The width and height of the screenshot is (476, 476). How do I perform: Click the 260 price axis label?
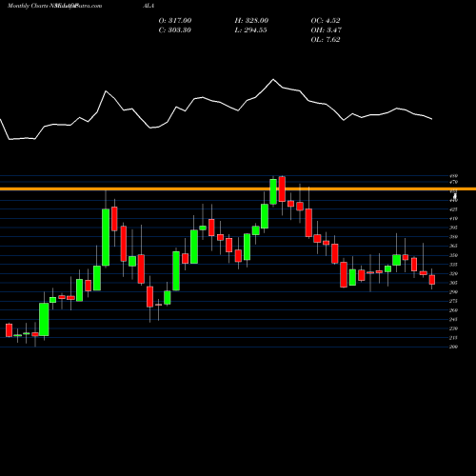[453, 310]
